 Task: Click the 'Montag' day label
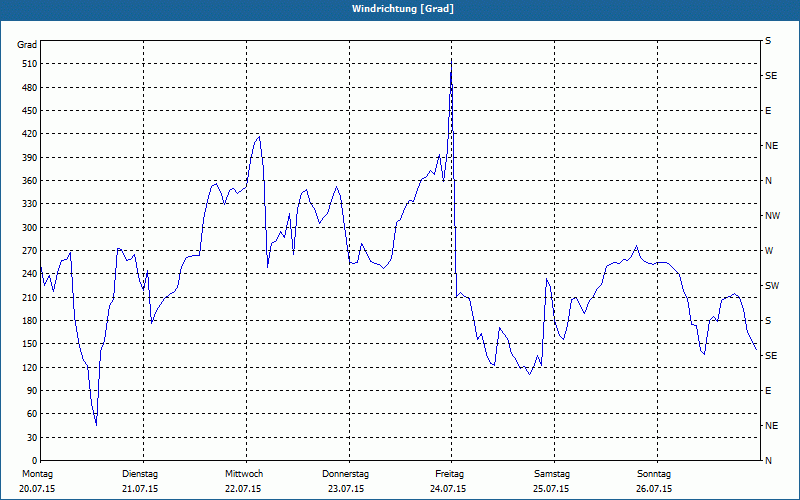tap(37, 474)
